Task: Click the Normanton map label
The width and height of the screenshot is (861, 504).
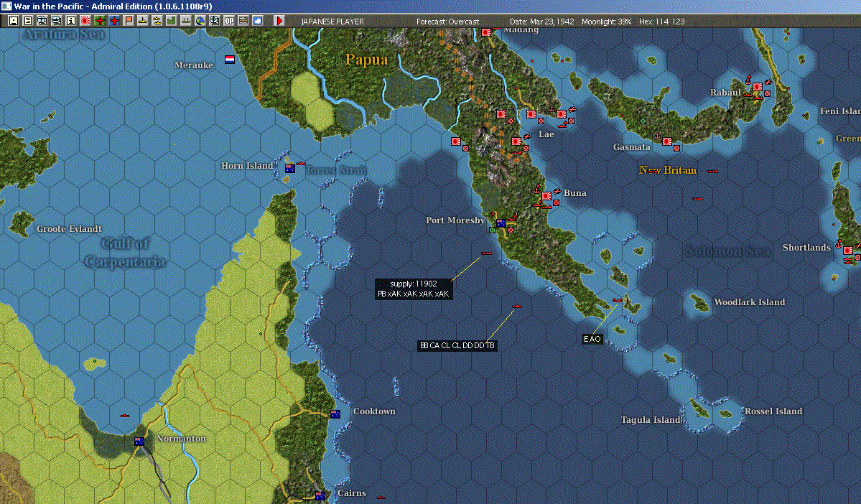Action: 181,439
